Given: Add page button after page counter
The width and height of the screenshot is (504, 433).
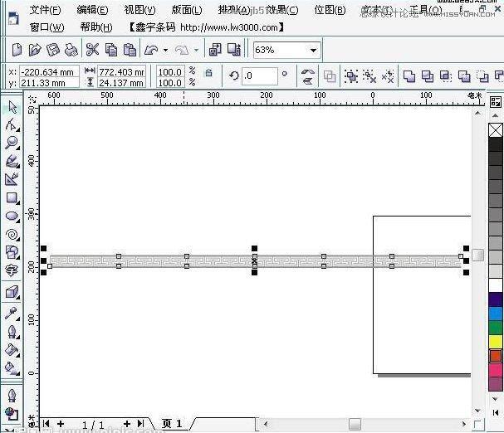Looking at the screenshot, I should click(x=127, y=424).
